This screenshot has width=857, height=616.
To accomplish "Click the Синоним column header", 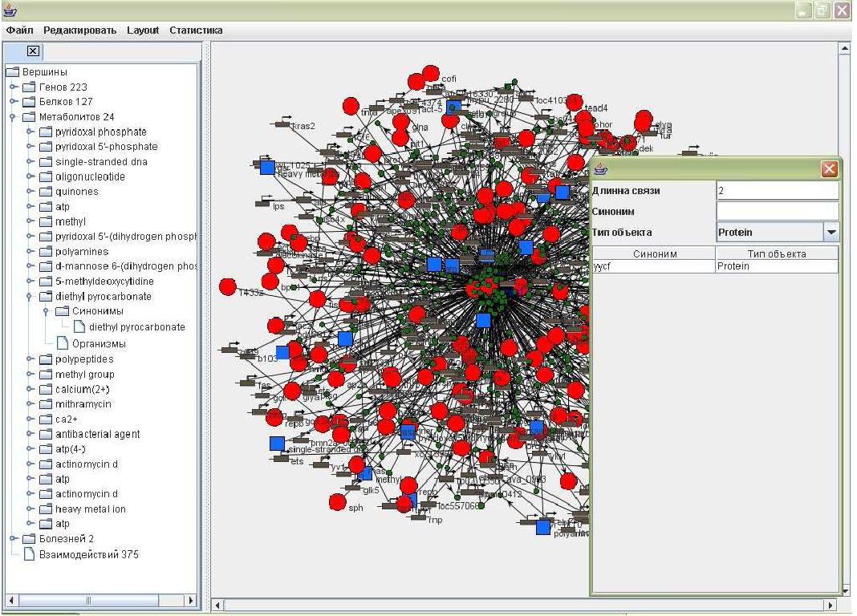I will [654, 253].
